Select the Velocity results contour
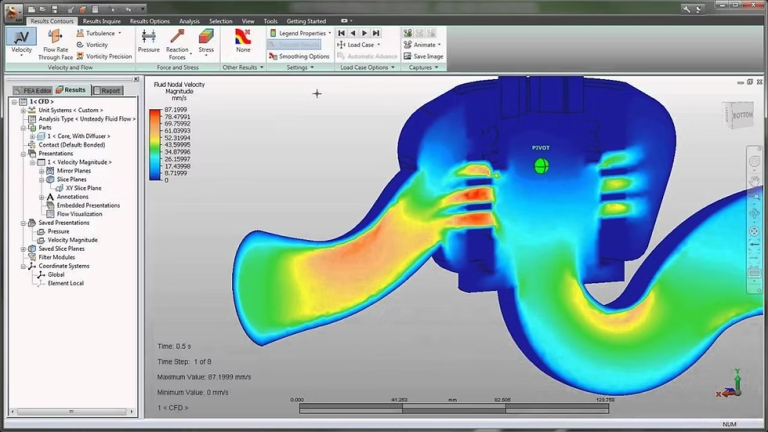The width and height of the screenshot is (768, 432). click(x=21, y=41)
